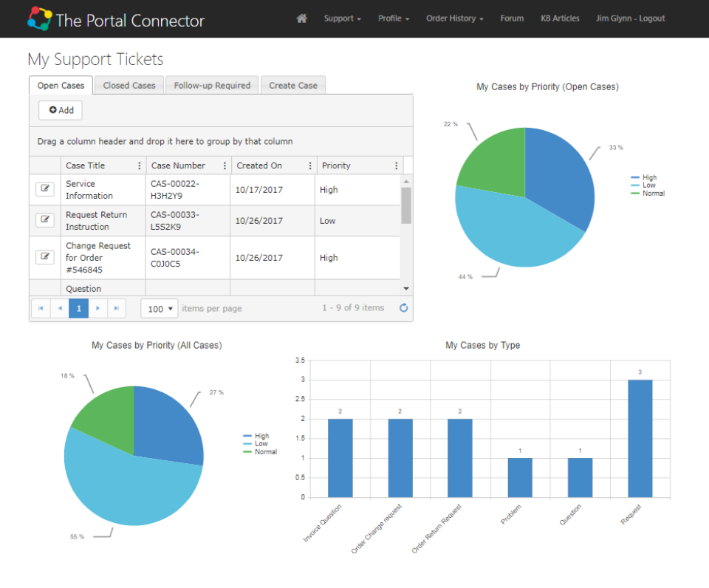Go to the next page of cases
The image size is (709, 588).
[x=97, y=308]
